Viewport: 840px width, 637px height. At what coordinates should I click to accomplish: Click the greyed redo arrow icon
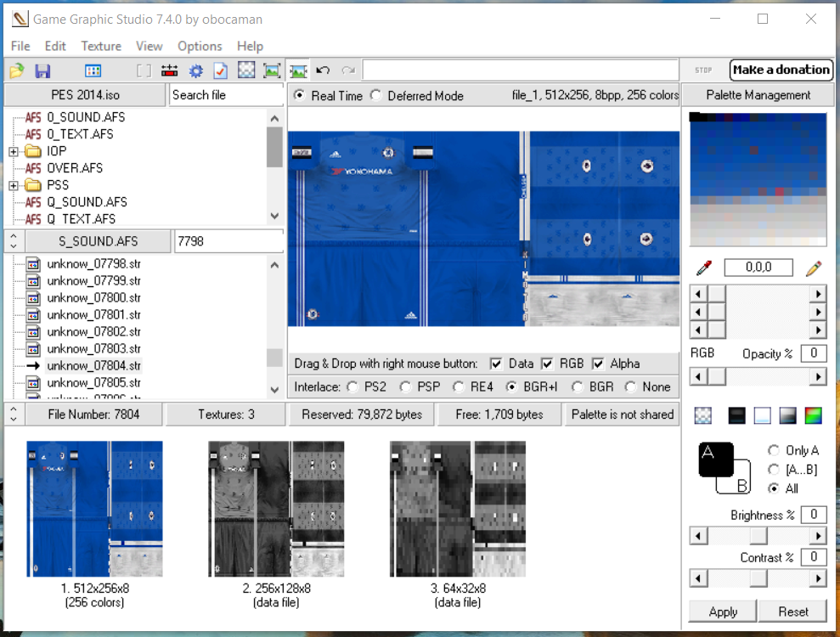pyautogui.click(x=349, y=70)
